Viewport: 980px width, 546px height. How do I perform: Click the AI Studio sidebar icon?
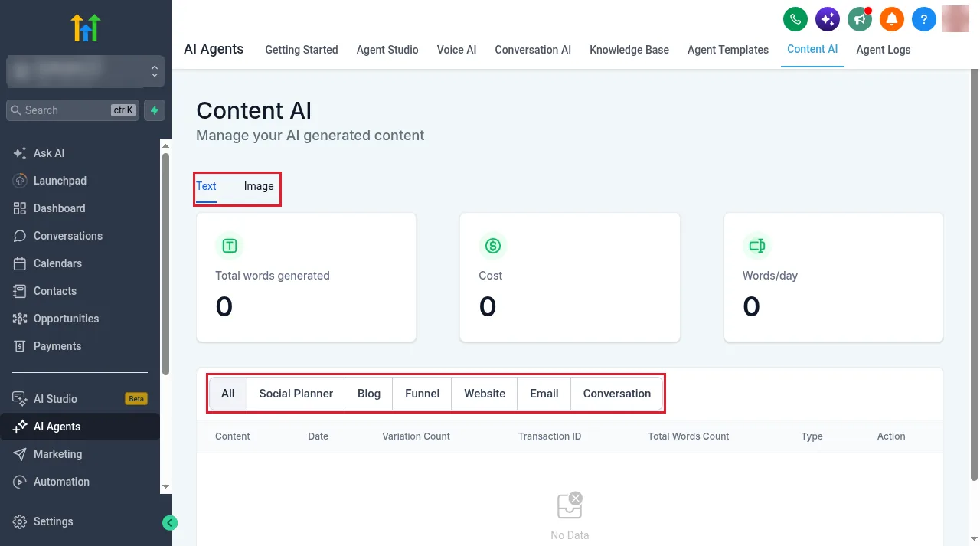[20, 399]
